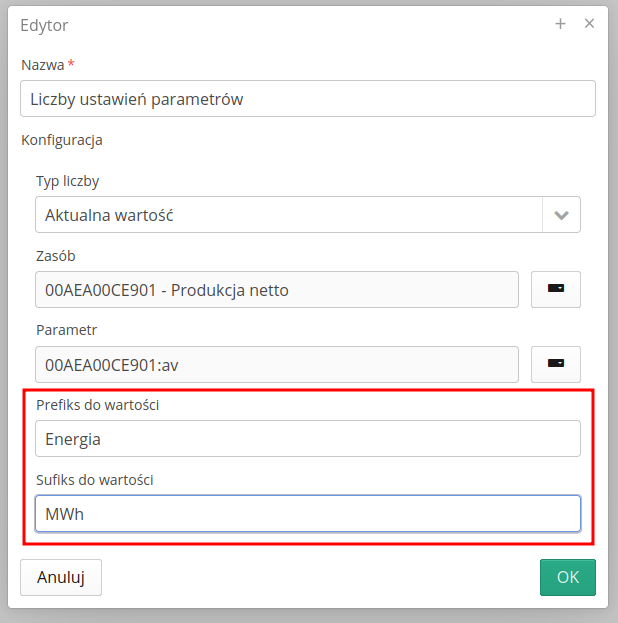Click the Parametr field with '00AEA00CE901:av'
This screenshot has height=623, width=618.
[x=276, y=365]
